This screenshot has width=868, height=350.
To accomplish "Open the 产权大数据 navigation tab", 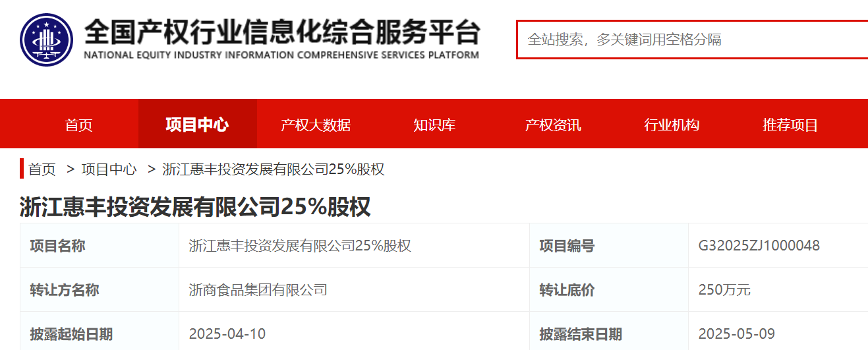I will click(316, 125).
